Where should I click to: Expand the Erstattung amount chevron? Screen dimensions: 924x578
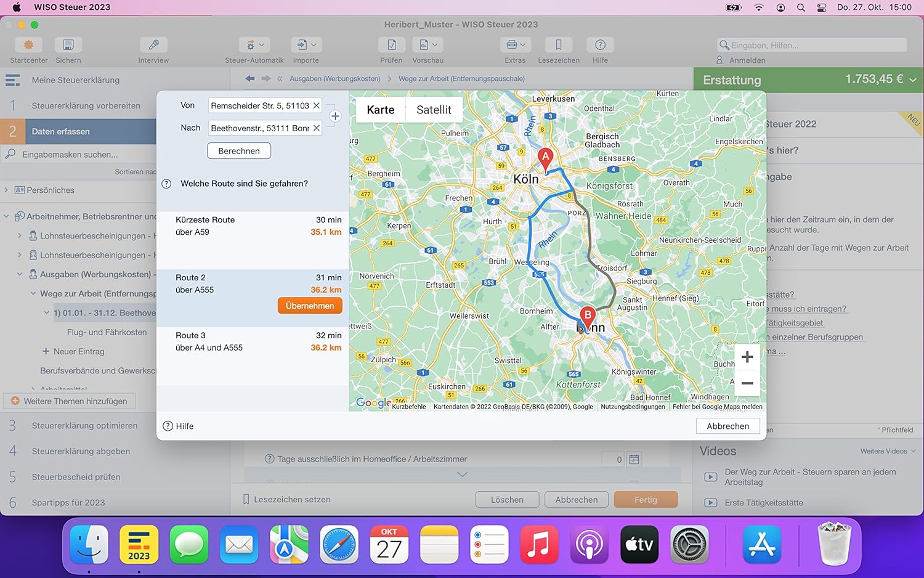coord(913,79)
